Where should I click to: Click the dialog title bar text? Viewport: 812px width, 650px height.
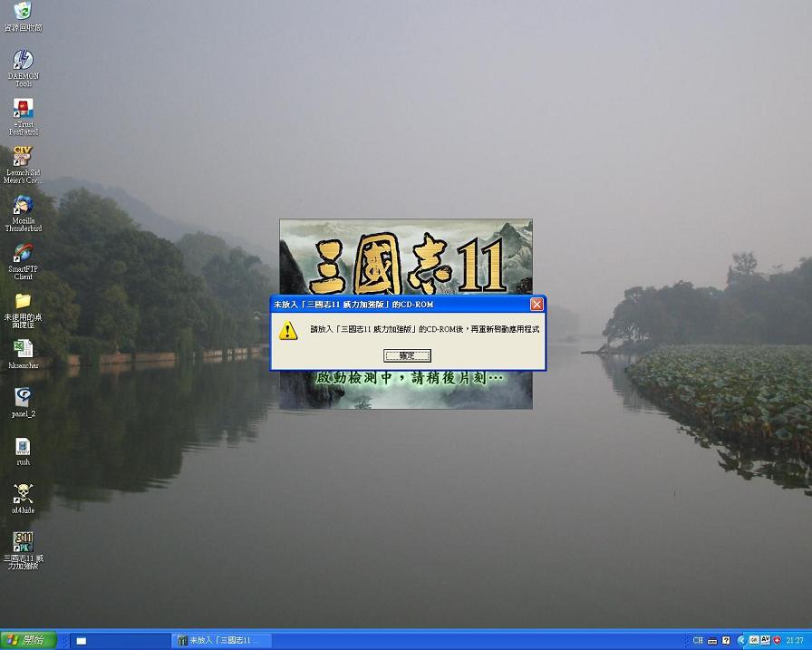[353, 305]
